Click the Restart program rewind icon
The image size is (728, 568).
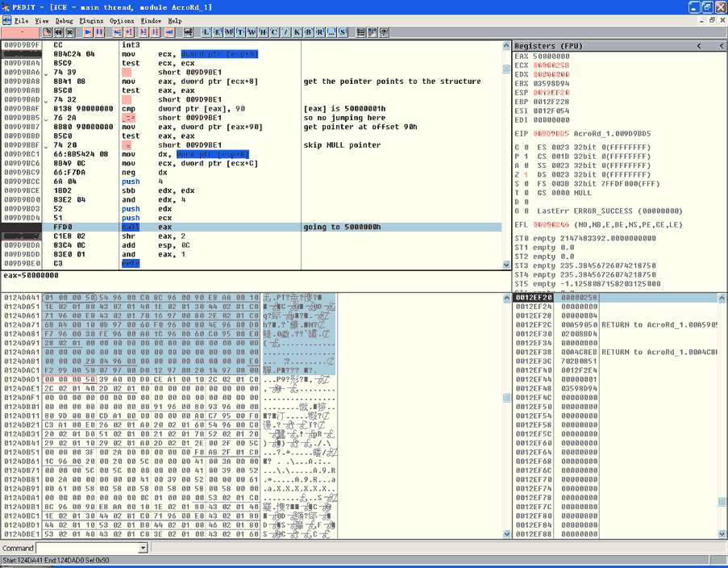(x=59, y=32)
